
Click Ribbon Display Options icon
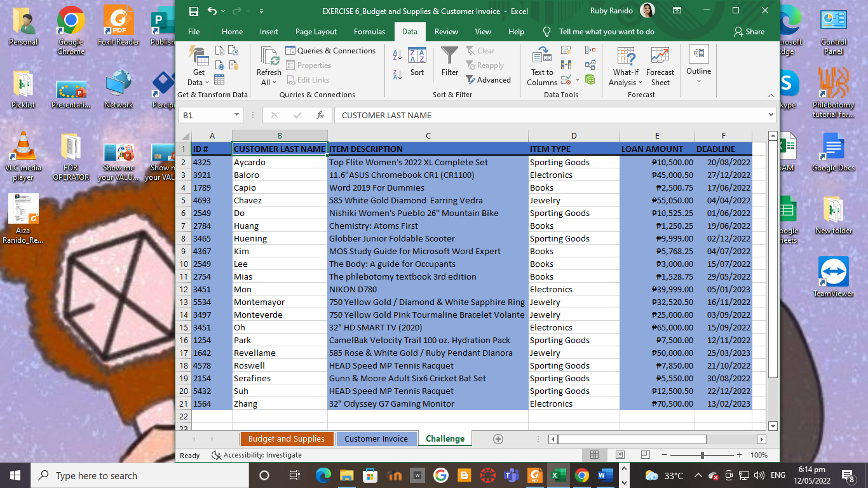point(677,11)
